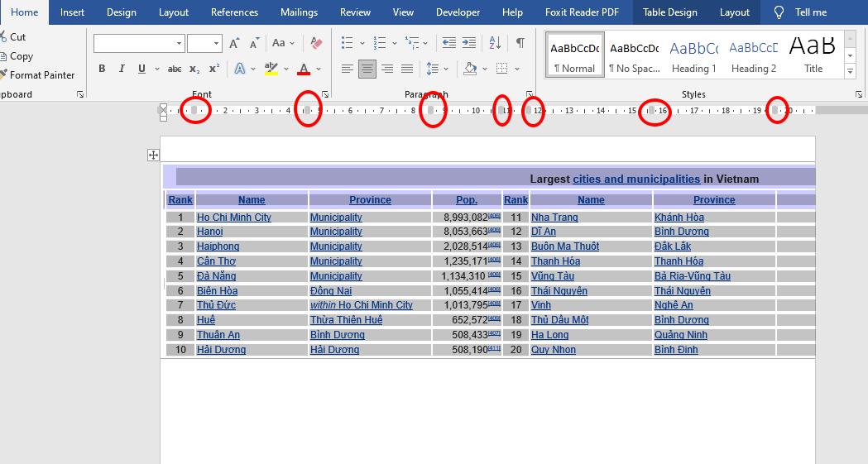This screenshot has height=464, width=868.
Task: Click the yellow text highlight color button
Action: (x=271, y=69)
